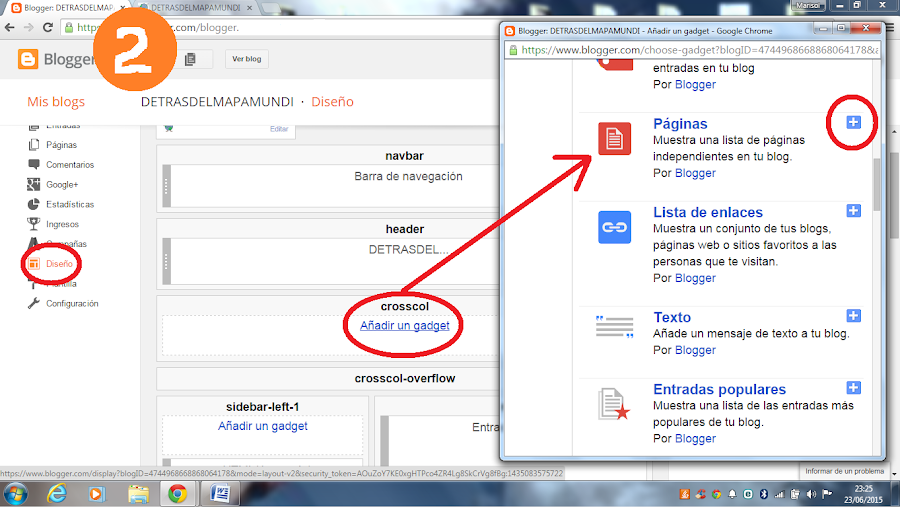This screenshot has width=900, height=508.
Task: Open Configuración in the Blogger sidebar
Action: [x=63, y=303]
